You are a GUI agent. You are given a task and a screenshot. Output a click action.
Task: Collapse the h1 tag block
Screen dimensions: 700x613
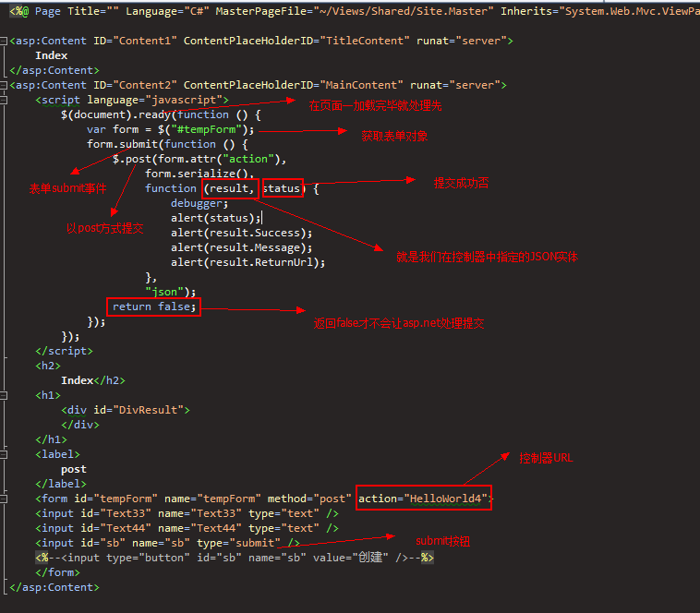[5, 395]
